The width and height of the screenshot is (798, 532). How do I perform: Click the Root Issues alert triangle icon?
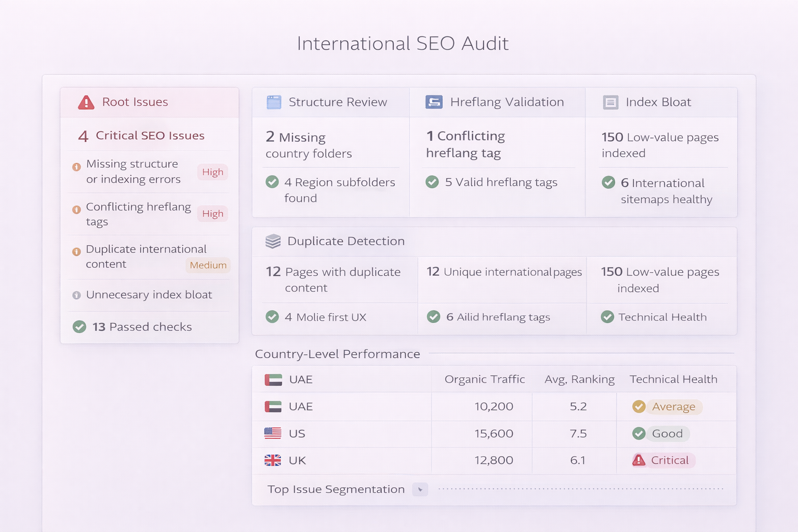(x=86, y=101)
